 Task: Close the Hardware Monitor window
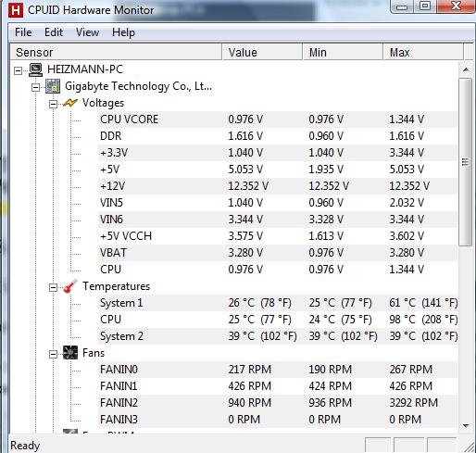[456, 6]
